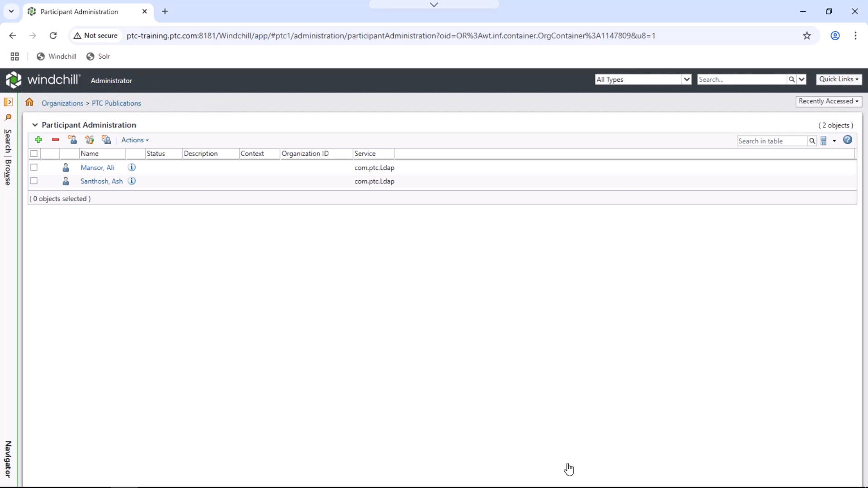Open the Quick Links dropdown
The width and height of the screenshot is (868, 488).
[x=839, y=79]
